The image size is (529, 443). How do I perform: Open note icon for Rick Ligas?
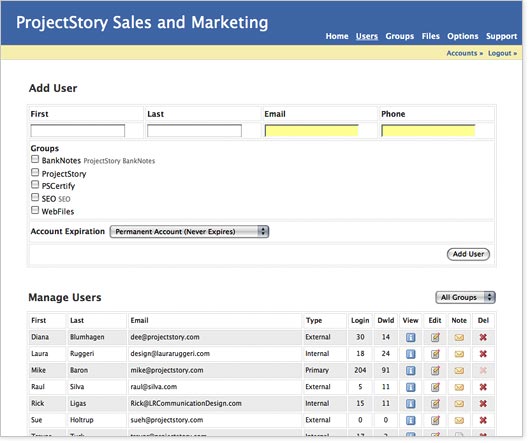click(x=459, y=404)
